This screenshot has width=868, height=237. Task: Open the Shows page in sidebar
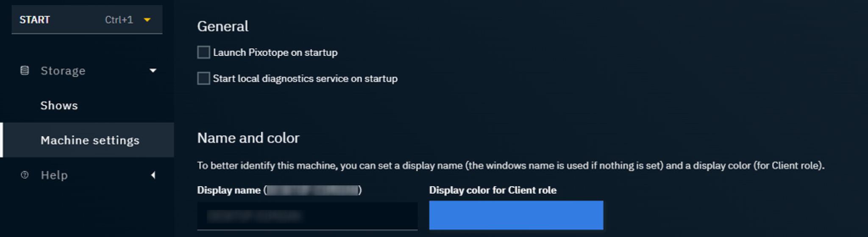[59, 105]
